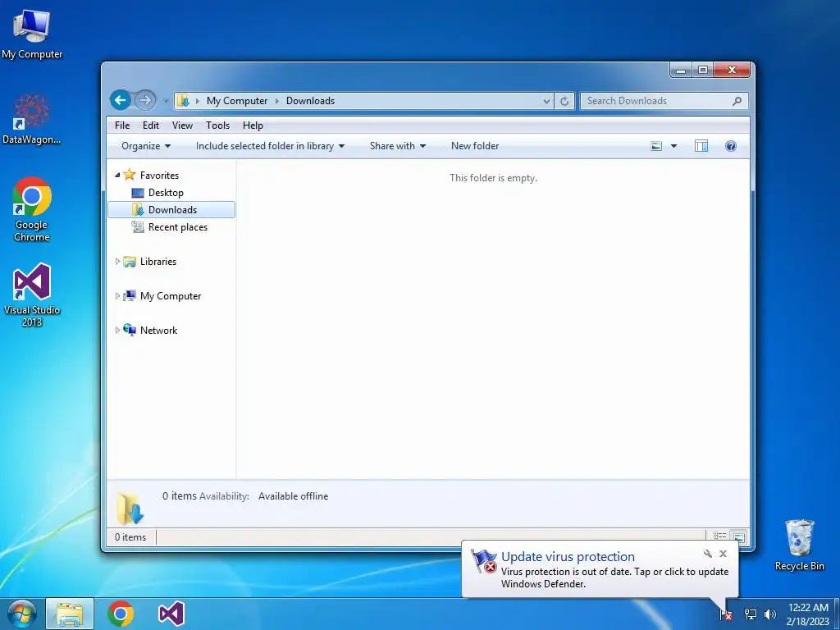Image resolution: width=840 pixels, height=630 pixels.
Task: Refresh the Downloads folder view
Action: point(564,101)
